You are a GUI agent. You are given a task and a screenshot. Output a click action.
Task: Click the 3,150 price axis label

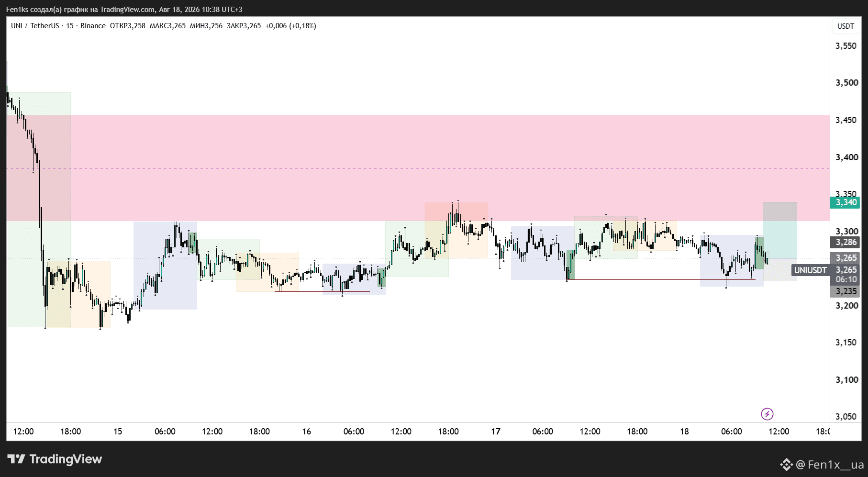(x=846, y=343)
